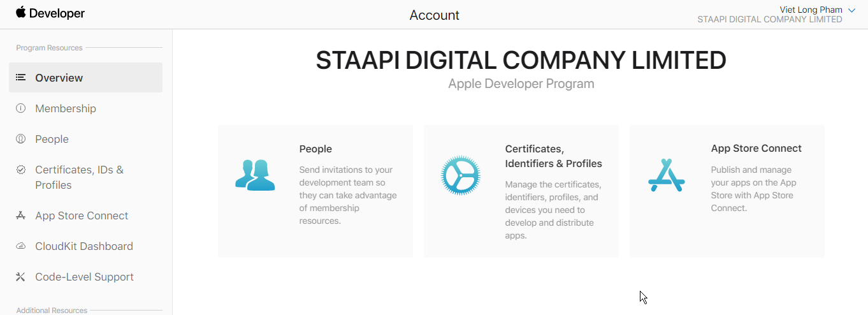Click the Apple Developer logo
868x315 pixels.
click(50, 13)
